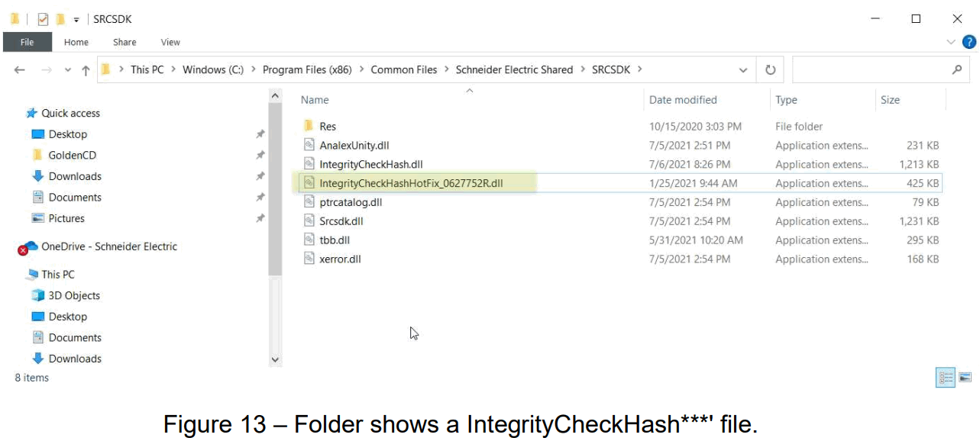The width and height of the screenshot is (980, 441).
Task: Expand the ribbon with the chevron
Action: click(x=951, y=42)
